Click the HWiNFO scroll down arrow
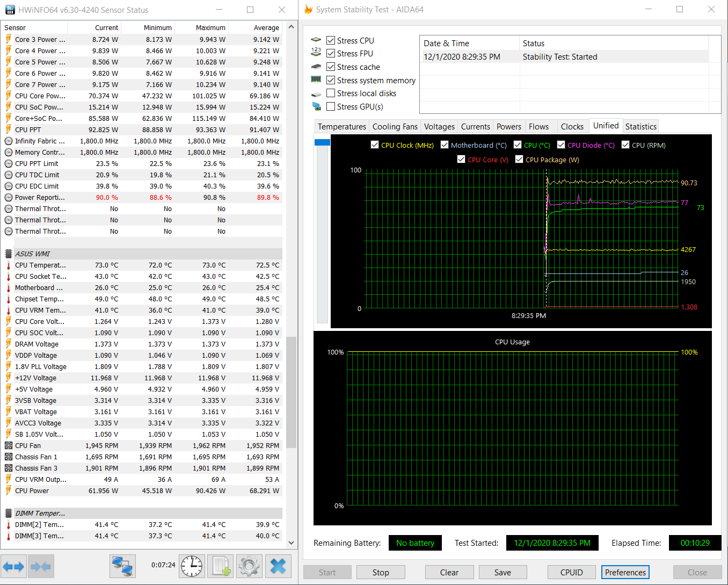Image resolution: width=728 pixels, height=585 pixels. 292,543
